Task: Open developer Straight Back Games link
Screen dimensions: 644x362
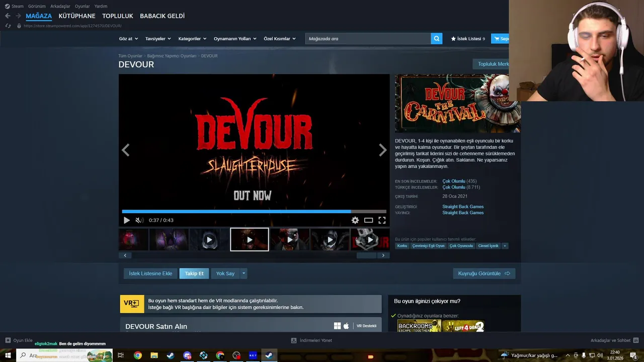Action: click(463, 207)
